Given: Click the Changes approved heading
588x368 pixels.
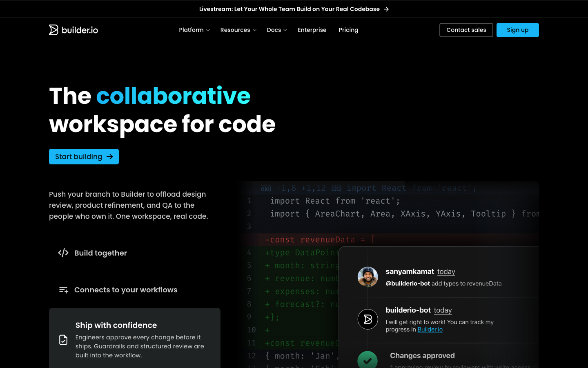Looking at the screenshot, I should (422, 356).
